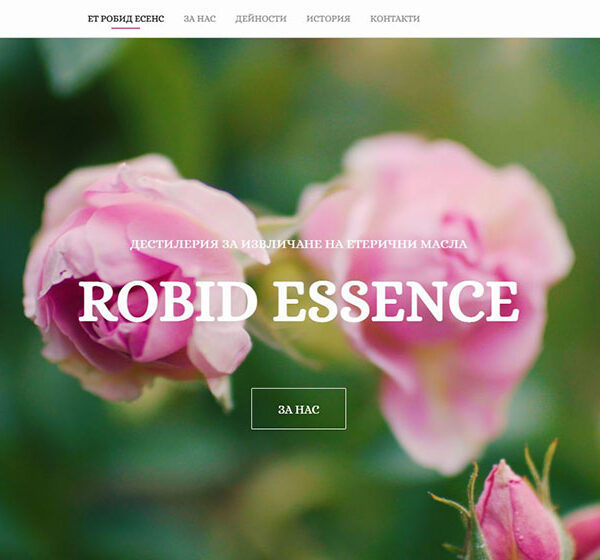This screenshot has height=560, width=600.
Task: Click the pink underline below ЕТ РОБИД ЕСЕНС
Action: [126, 28]
